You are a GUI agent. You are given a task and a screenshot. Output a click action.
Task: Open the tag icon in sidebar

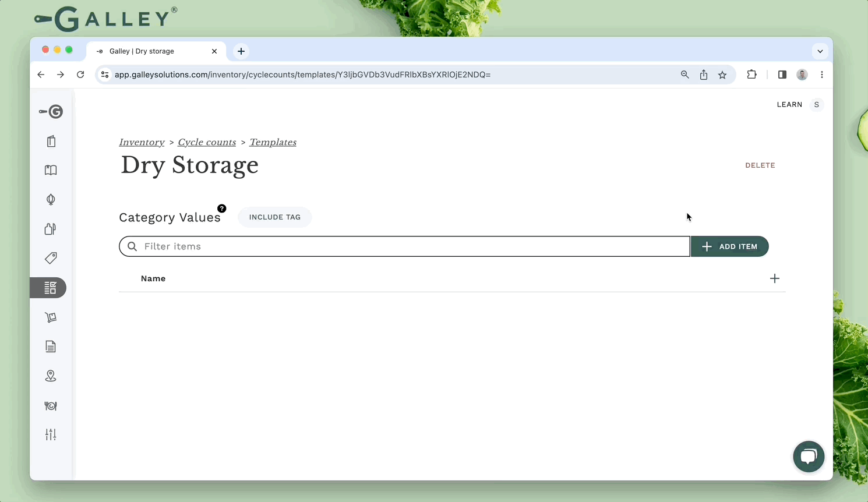pos(51,258)
